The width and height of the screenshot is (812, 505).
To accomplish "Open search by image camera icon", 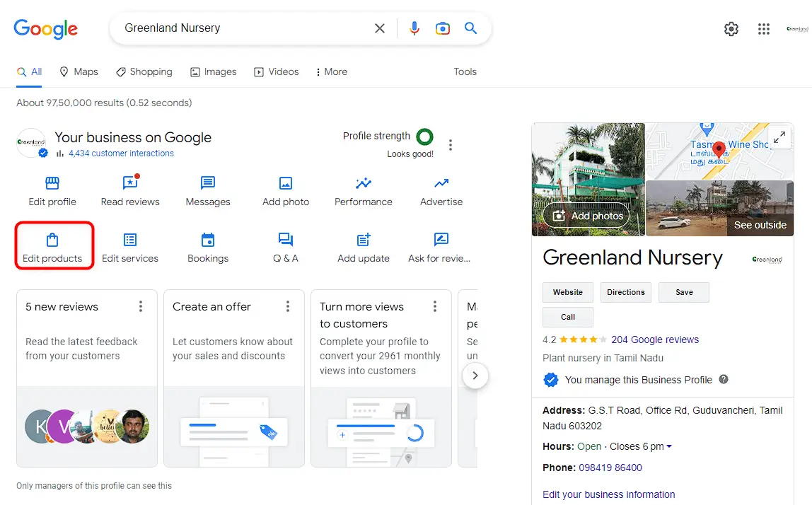I will click(x=442, y=28).
